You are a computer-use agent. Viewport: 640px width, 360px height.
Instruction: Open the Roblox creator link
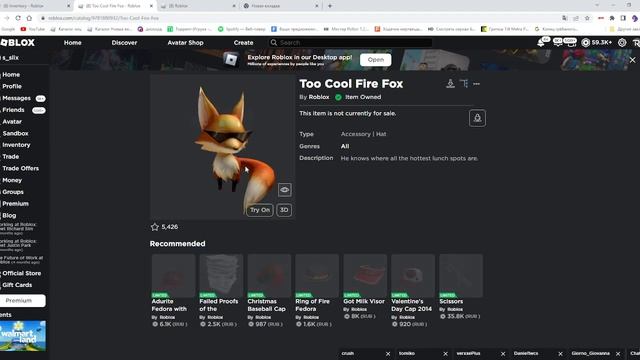[x=319, y=97]
